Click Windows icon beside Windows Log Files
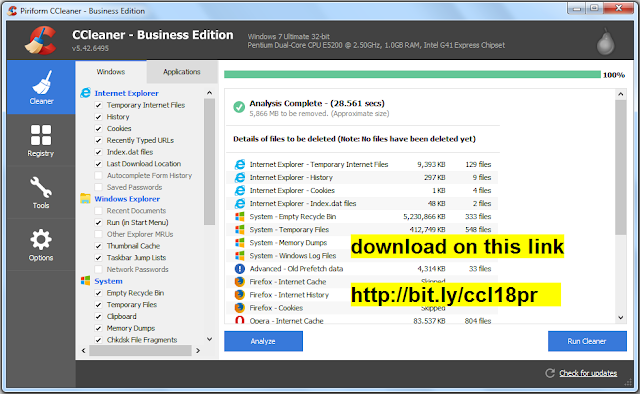The height and width of the screenshot is (394, 640). 240,256
